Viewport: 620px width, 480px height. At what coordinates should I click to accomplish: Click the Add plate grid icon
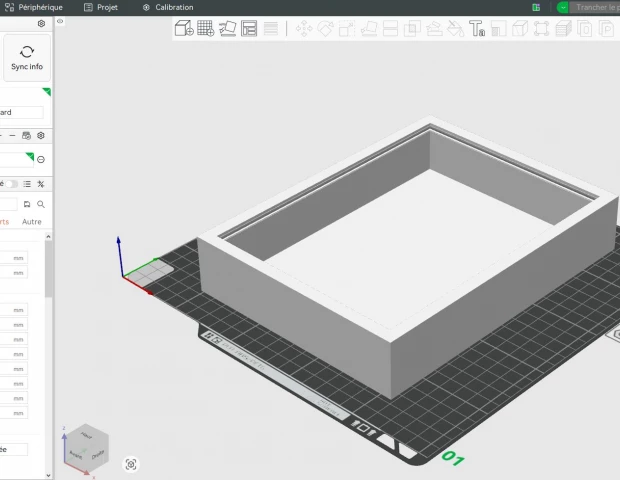pos(206,28)
